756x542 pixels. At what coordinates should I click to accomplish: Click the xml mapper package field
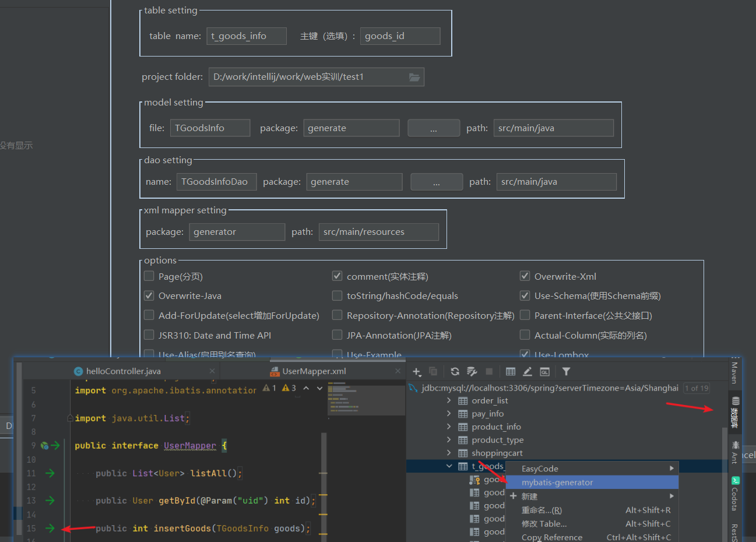237,232
